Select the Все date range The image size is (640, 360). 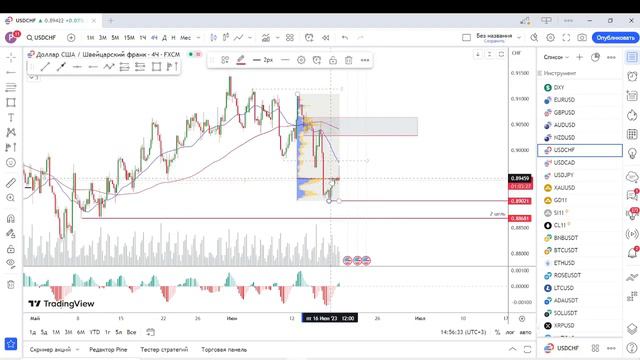(x=131, y=332)
